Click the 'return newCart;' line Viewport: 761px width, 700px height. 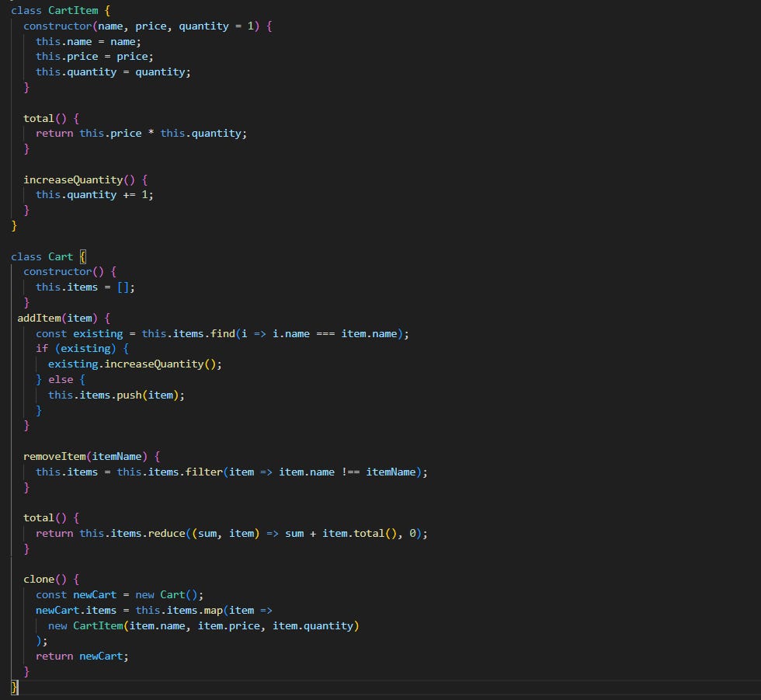tap(82, 656)
